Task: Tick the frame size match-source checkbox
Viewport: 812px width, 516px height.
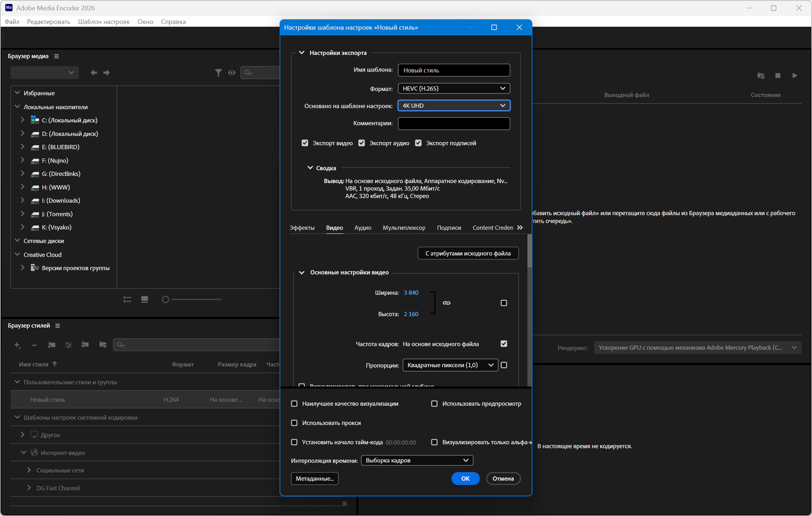Action: click(504, 303)
